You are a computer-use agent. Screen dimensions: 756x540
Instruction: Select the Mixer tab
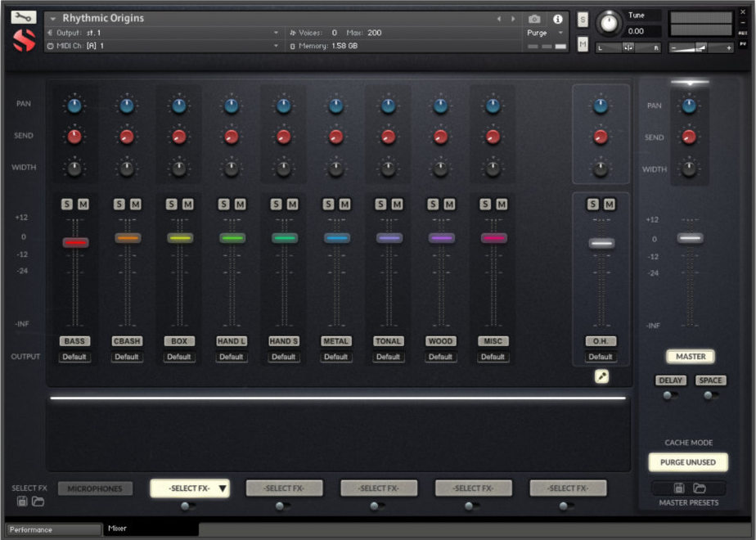coord(116,528)
